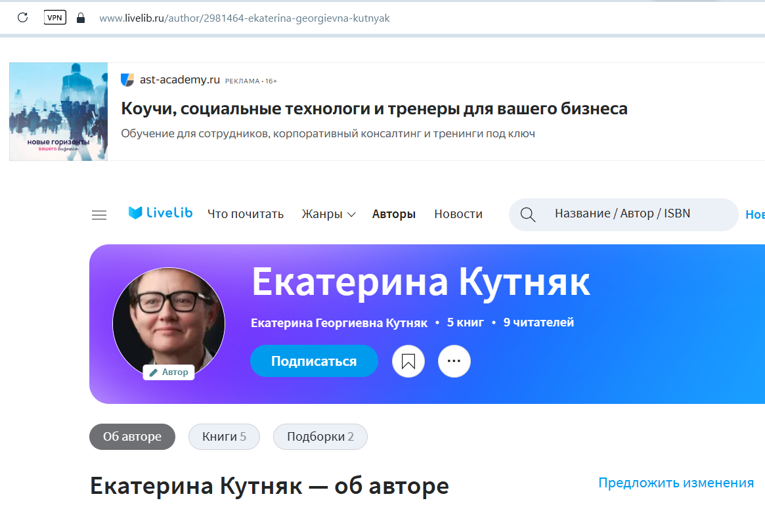Open the hamburger menu icon
Screen dimensions: 765x532
(99, 215)
